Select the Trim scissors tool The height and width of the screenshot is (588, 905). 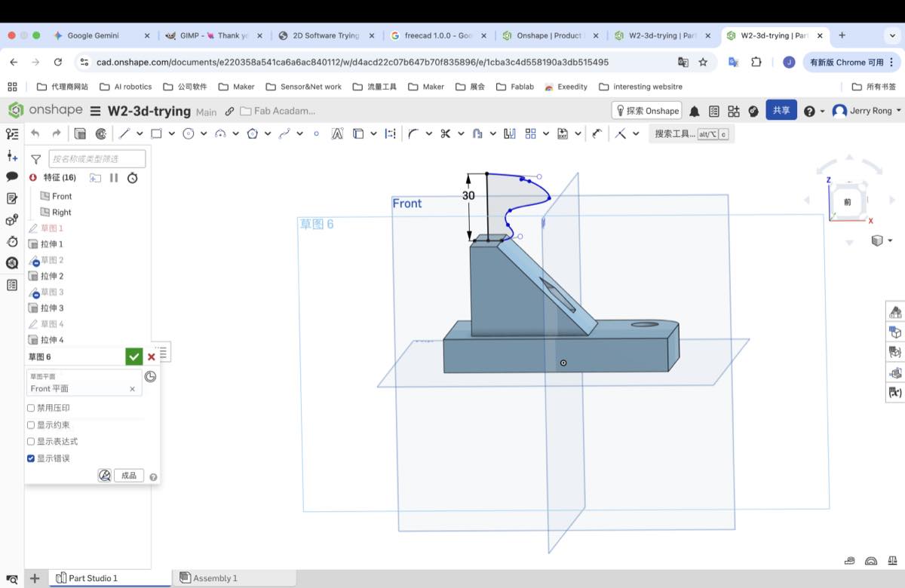point(445,133)
